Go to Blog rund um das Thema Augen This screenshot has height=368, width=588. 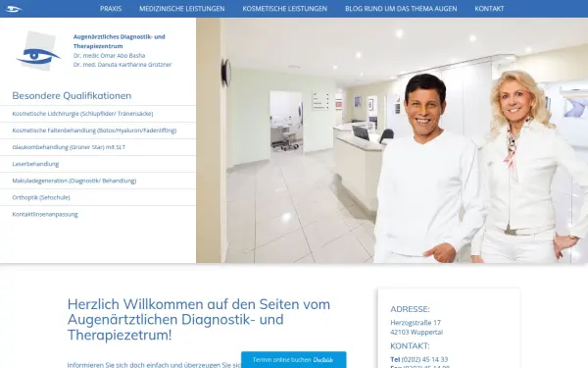[x=401, y=9]
